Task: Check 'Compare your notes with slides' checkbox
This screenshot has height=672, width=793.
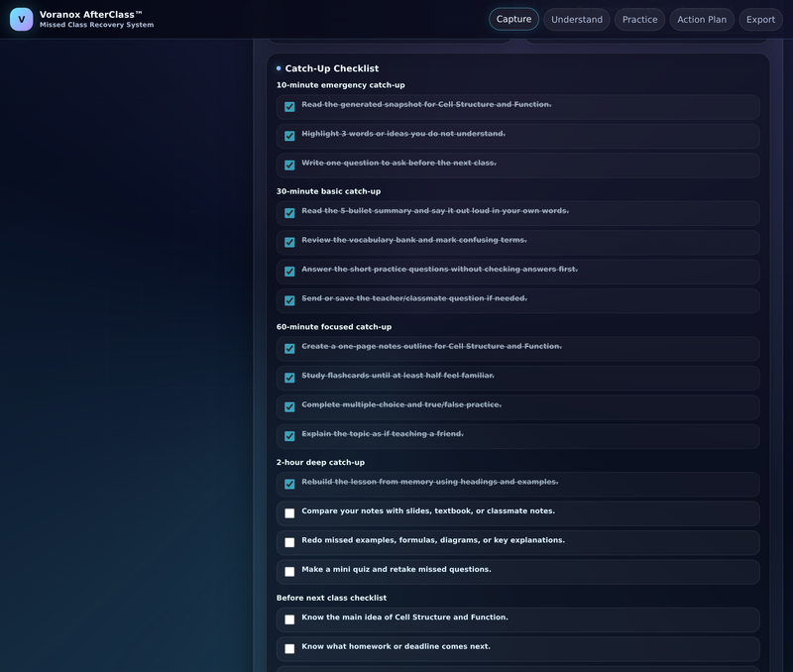Action: (289, 513)
